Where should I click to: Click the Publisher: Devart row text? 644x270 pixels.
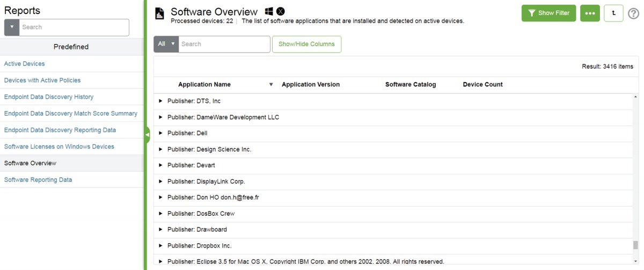pos(191,165)
